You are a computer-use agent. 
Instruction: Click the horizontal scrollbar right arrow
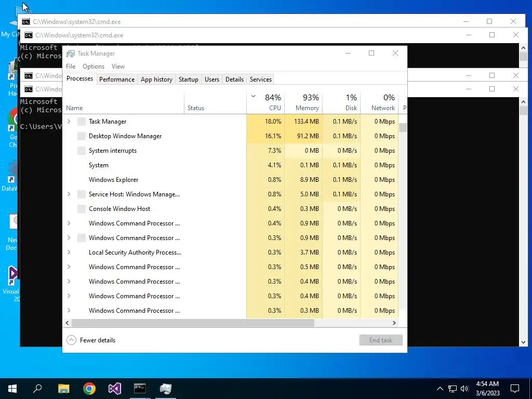(394, 323)
